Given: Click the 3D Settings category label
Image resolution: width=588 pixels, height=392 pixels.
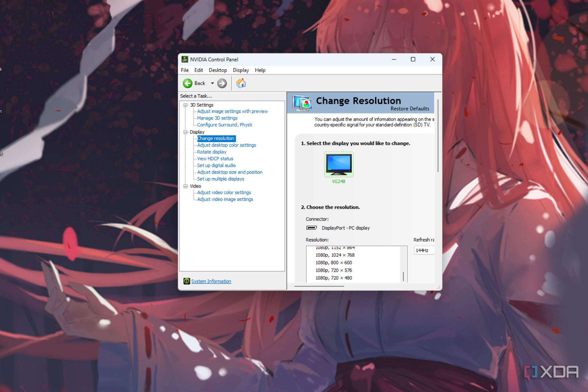Looking at the screenshot, I should click(202, 105).
